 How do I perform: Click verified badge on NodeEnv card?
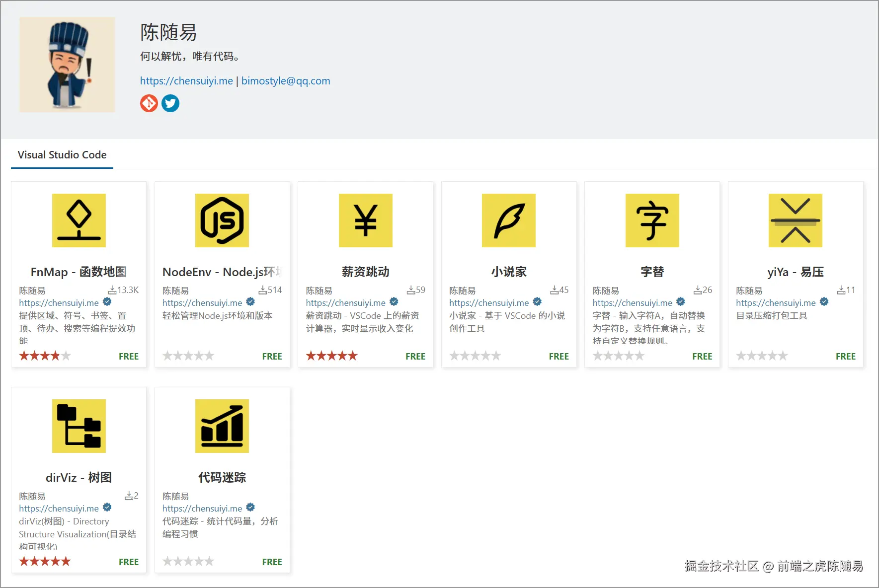click(250, 302)
